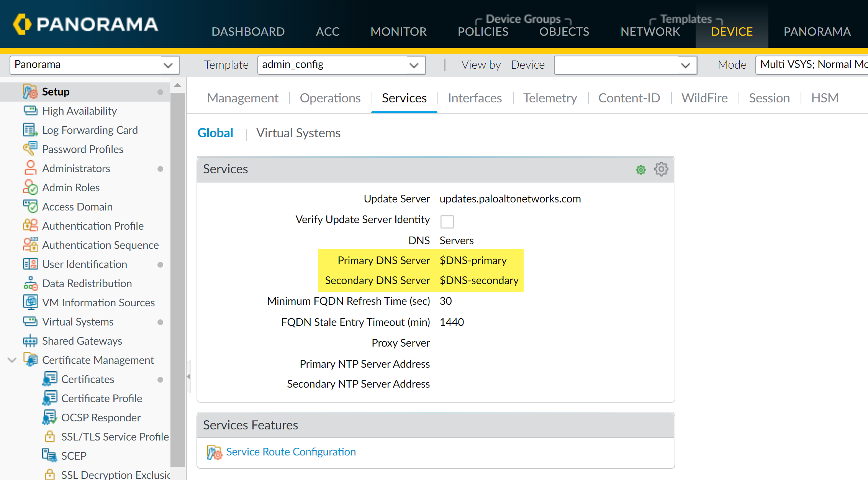
Task: Click the green template override icon
Action: pyautogui.click(x=640, y=169)
